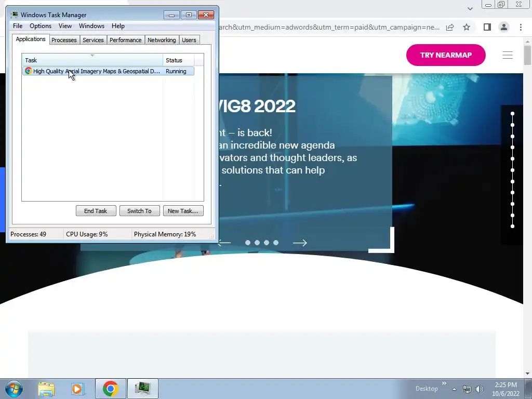
Task: Sort by the Task column header
Action: tap(92, 60)
